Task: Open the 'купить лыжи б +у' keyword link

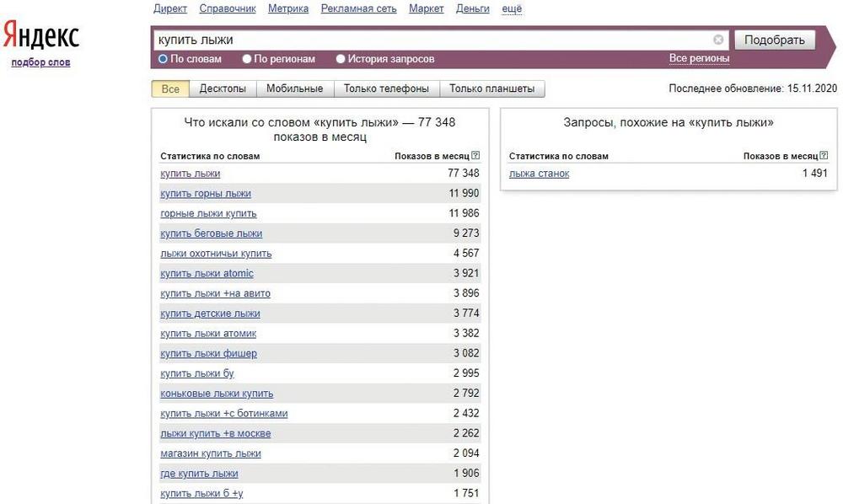Action: (201, 493)
